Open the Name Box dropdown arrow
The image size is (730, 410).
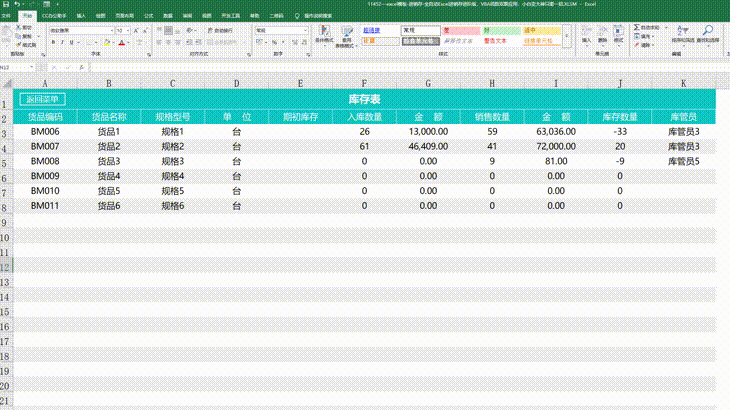pos(32,68)
